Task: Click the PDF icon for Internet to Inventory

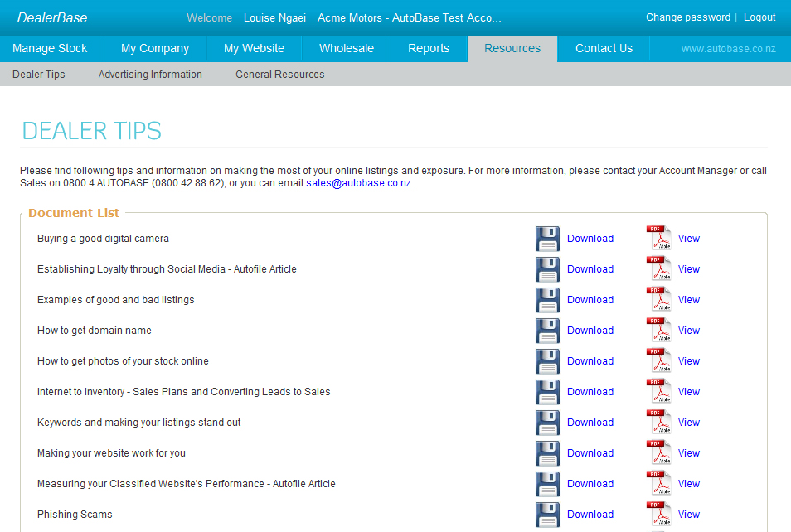Action: tap(658, 391)
